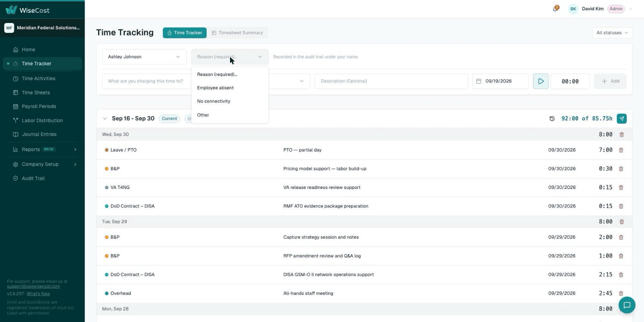Delete the Leave / PTO entry
The height and width of the screenshot is (322, 644).
click(x=621, y=150)
